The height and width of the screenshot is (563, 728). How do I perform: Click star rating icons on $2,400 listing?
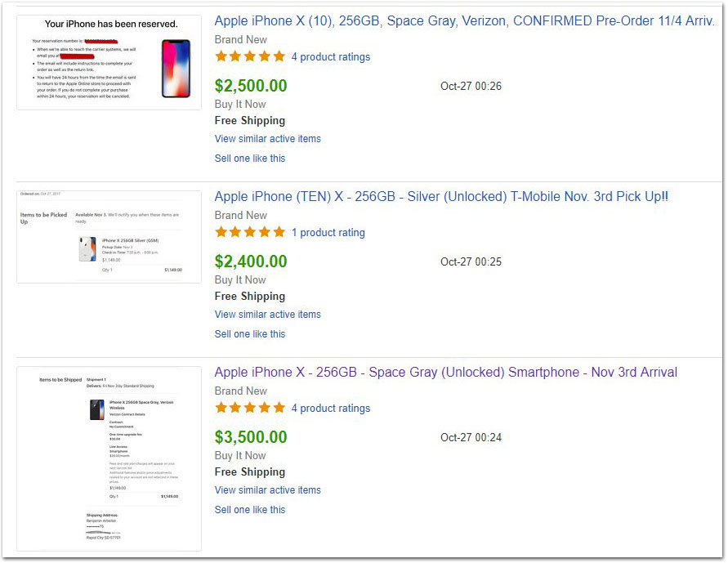click(250, 232)
